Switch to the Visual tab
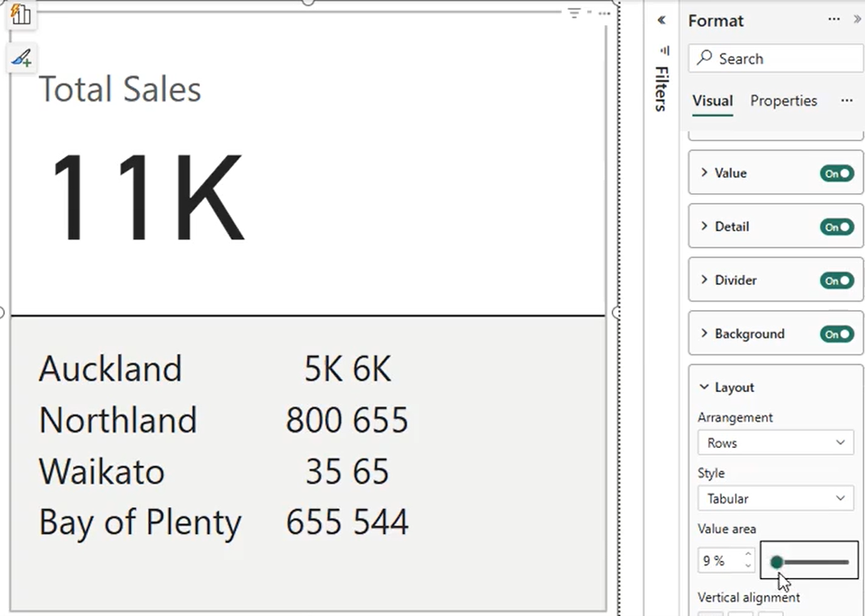Image resolution: width=865 pixels, height=616 pixels. [x=712, y=101]
